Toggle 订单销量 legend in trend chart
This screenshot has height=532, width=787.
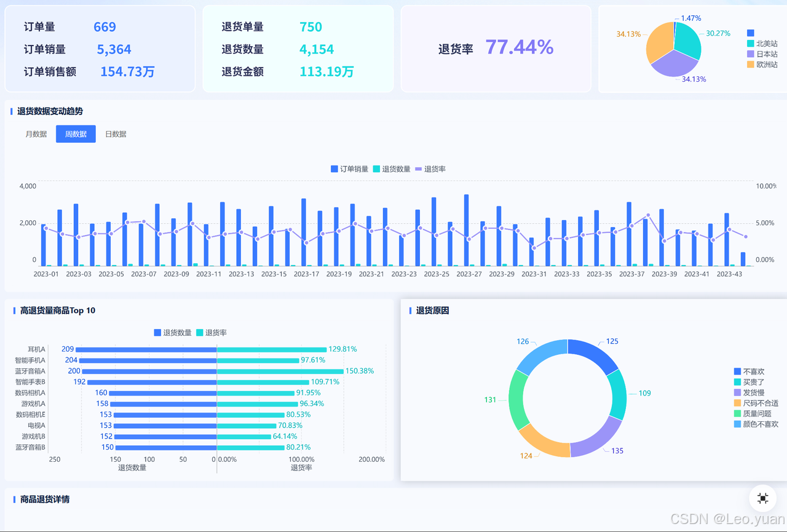point(349,169)
